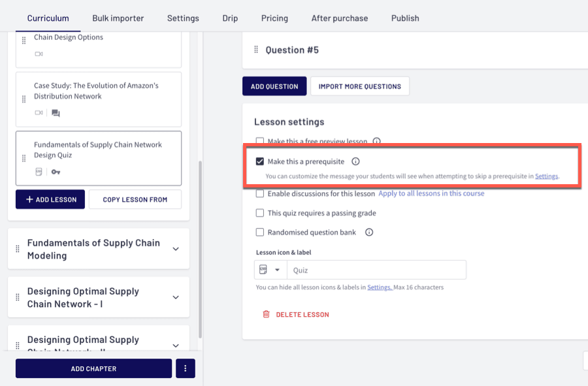
Task: Uncheck Make this a prerequisite
Action: pos(260,161)
